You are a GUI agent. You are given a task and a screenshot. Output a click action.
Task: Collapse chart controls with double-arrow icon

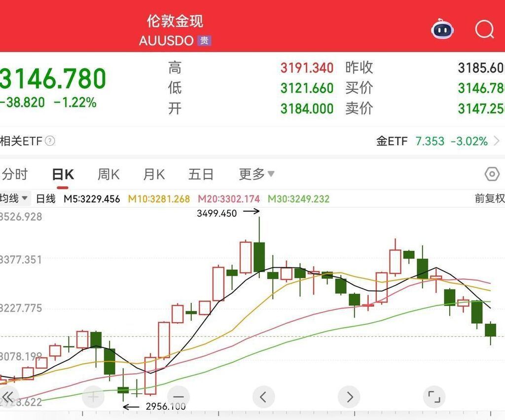(x=7, y=396)
